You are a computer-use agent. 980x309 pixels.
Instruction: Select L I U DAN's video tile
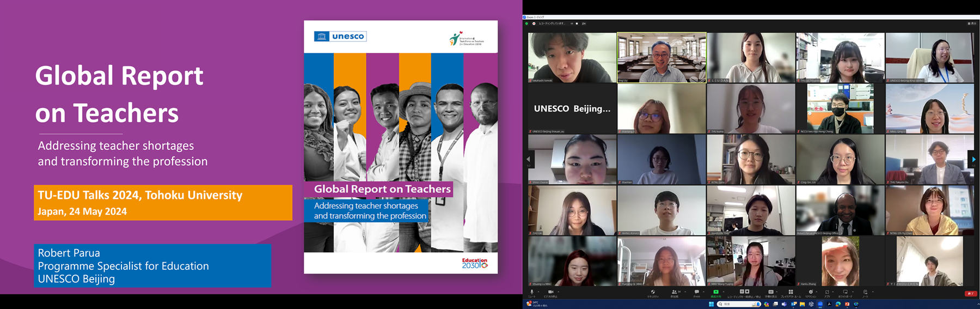click(x=751, y=57)
